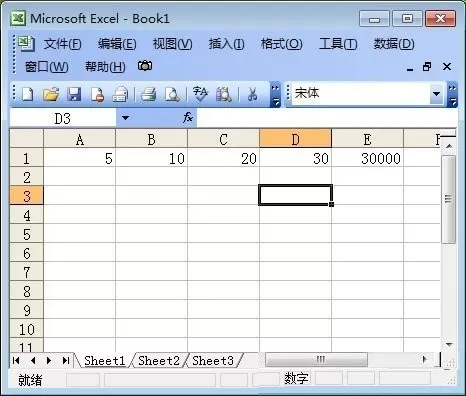Click the vertical scrollbar up arrow
This screenshot has height=396, width=466.
point(449,146)
